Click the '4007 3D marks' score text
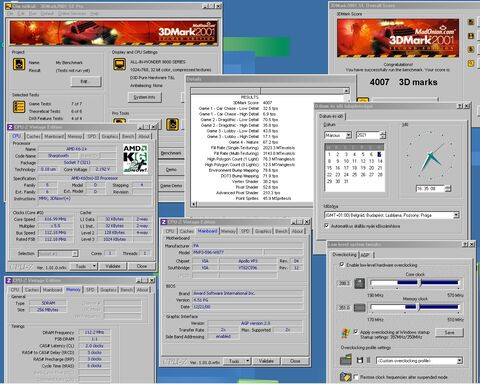This screenshot has width=480, height=384. 403,82
